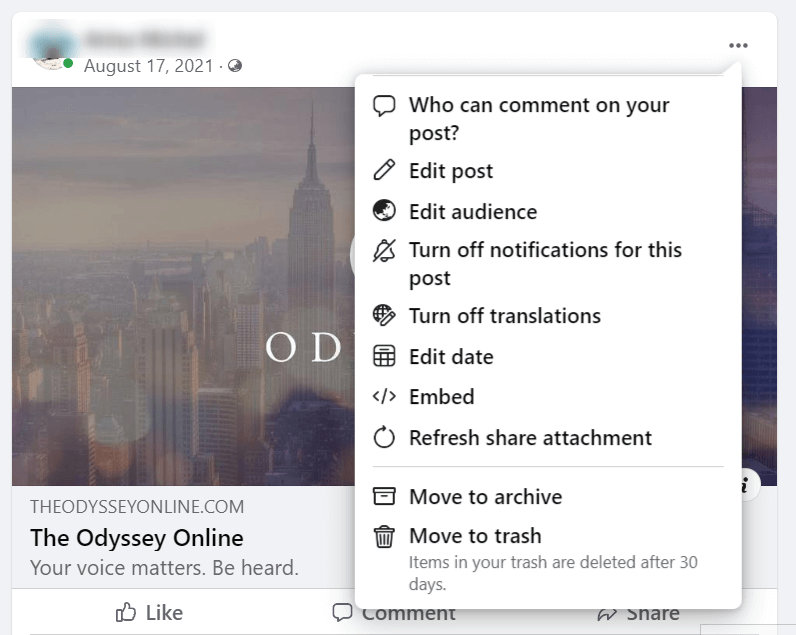Click the Comment speech bubble icon under post
This screenshot has height=635, width=796.
point(342,612)
